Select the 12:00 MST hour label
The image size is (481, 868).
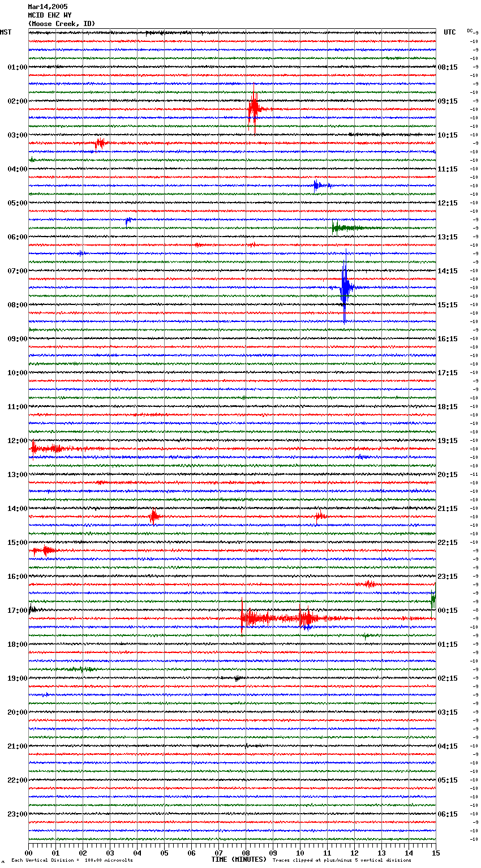click(18, 441)
